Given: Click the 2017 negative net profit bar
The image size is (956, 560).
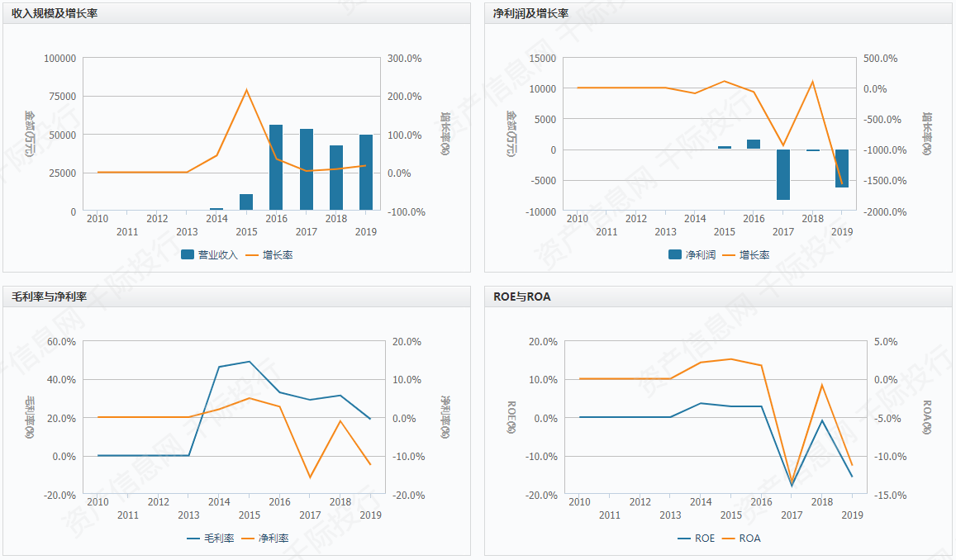Looking at the screenshot, I should click(x=783, y=174).
